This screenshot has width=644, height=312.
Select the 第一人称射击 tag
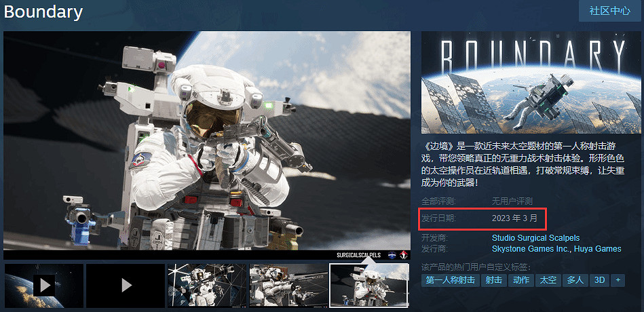(450, 280)
